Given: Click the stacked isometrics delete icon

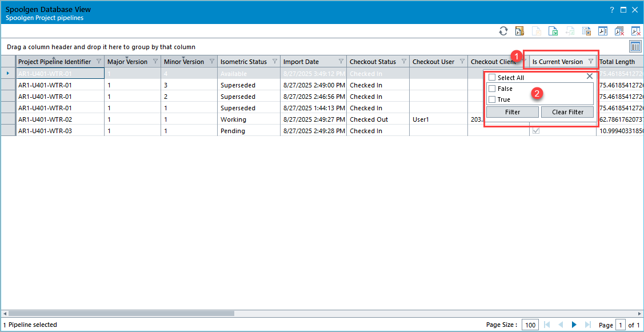Looking at the screenshot, I should pos(619,31).
